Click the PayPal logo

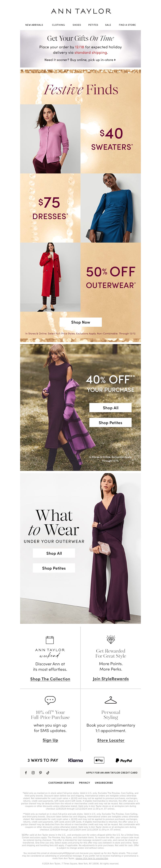tap(124, 760)
